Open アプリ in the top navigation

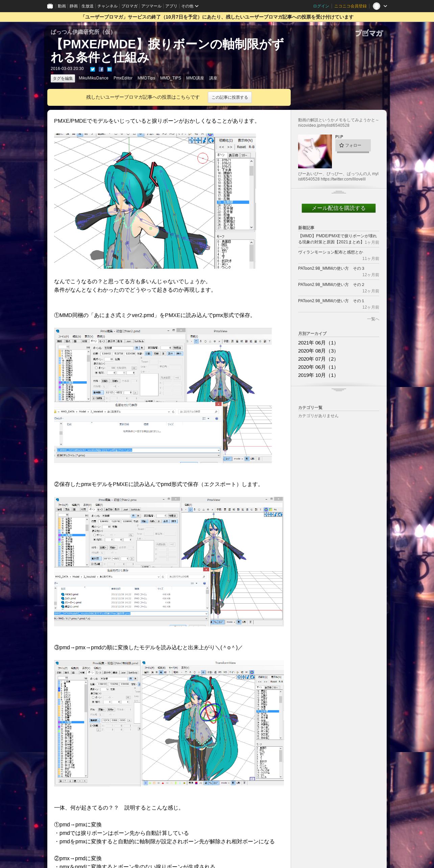pyautogui.click(x=171, y=6)
